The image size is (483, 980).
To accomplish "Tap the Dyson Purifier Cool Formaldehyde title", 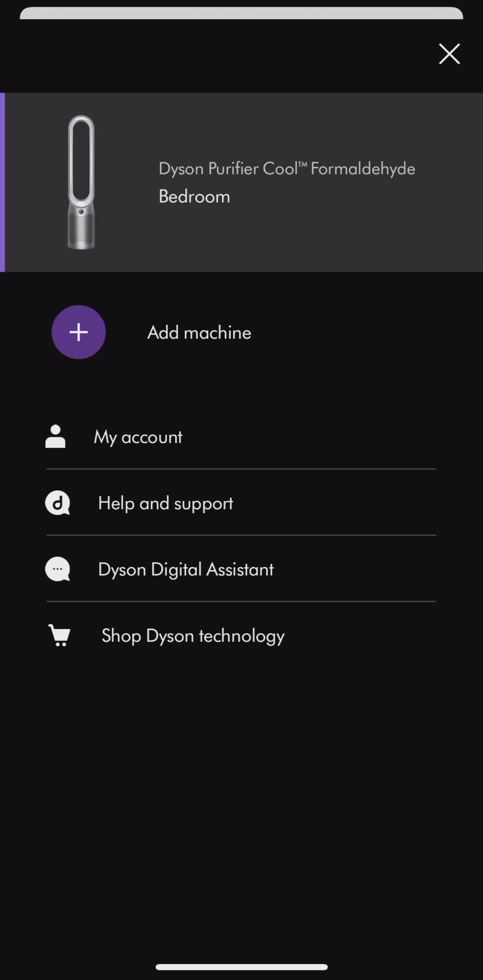I will point(287,169).
